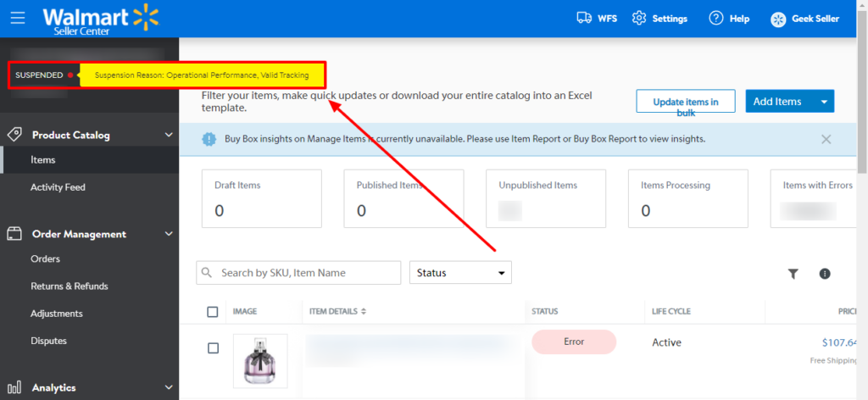The image size is (868, 400).
Task: Click the Geek Seller account avatar
Action: click(x=778, y=19)
